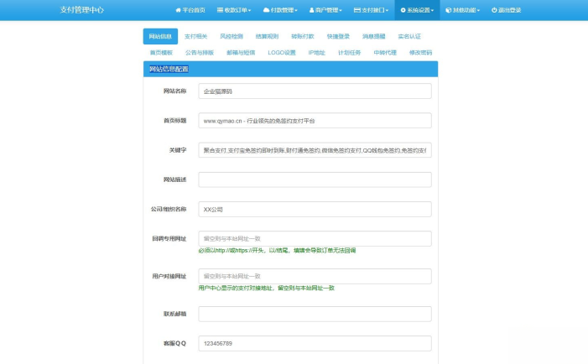Switch to the LOGO设置 tab
This screenshot has width=588, height=364.
point(282,53)
